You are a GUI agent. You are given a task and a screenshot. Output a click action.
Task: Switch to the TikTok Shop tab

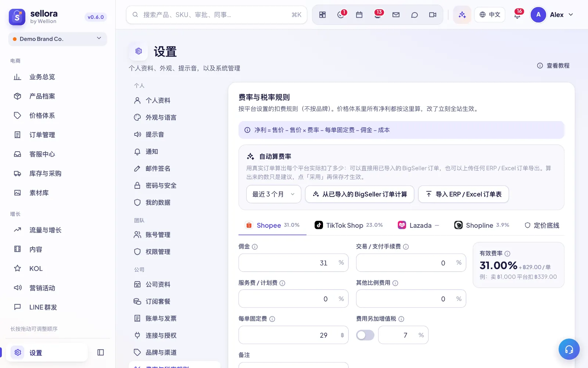tap(348, 225)
